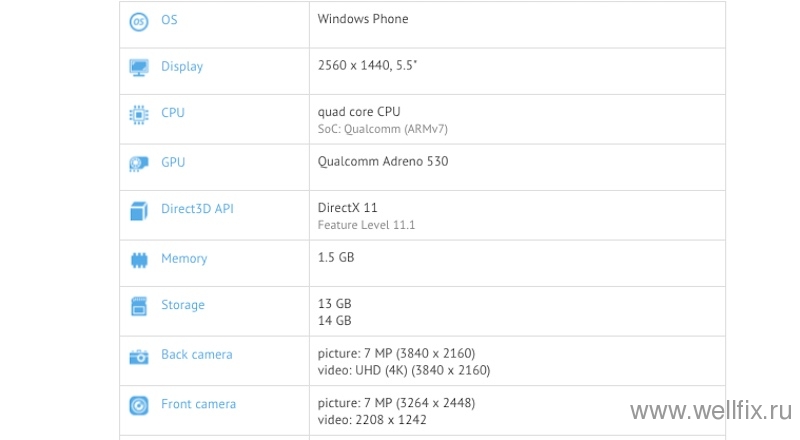Click the Front camera lens icon
The width and height of the screenshot is (800, 440).
click(139, 406)
